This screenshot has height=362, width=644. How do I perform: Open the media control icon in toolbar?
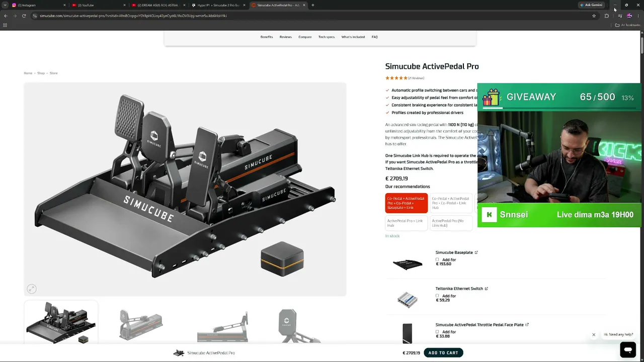620,16
